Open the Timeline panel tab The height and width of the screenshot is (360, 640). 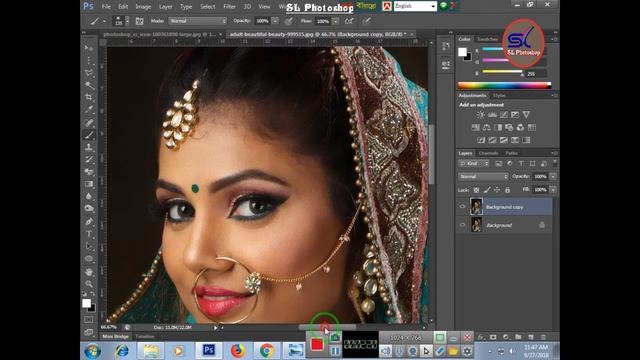pyautogui.click(x=144, y=336)
